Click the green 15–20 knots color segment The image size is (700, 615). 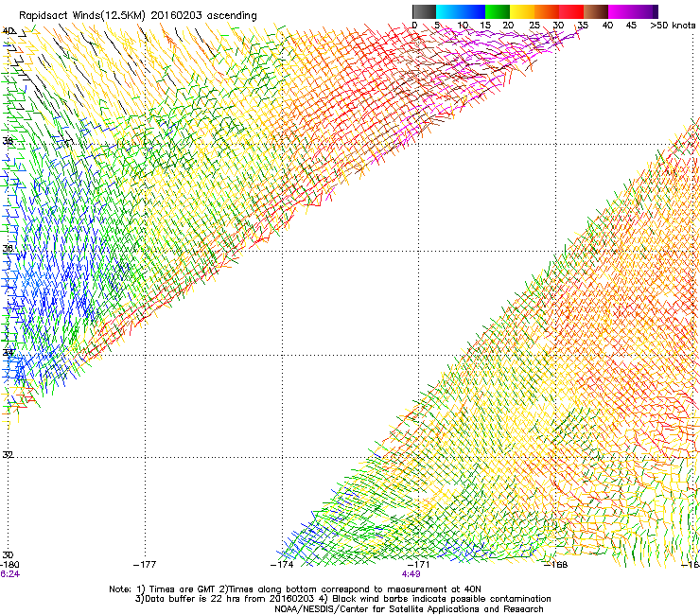pyautogui.click(x=498, y=11)
